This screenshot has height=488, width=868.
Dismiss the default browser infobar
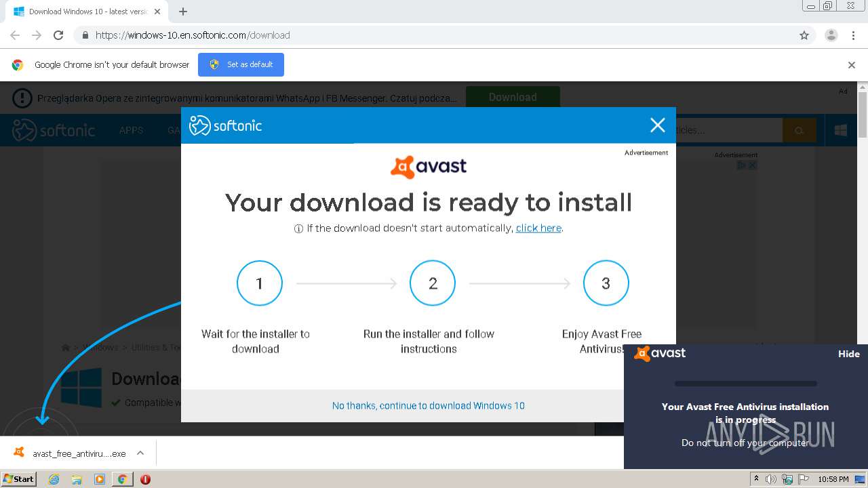tap(852, 65)
